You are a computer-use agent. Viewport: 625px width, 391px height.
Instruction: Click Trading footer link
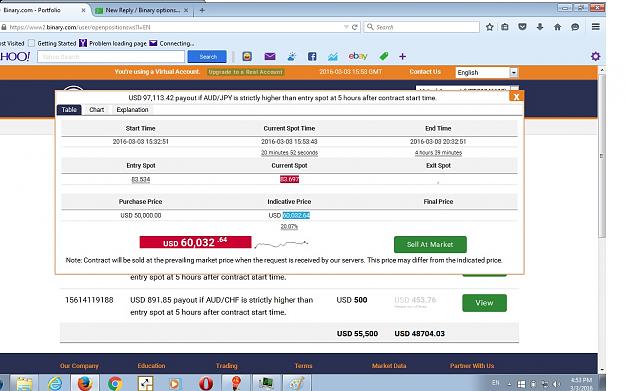click(226, 365)
